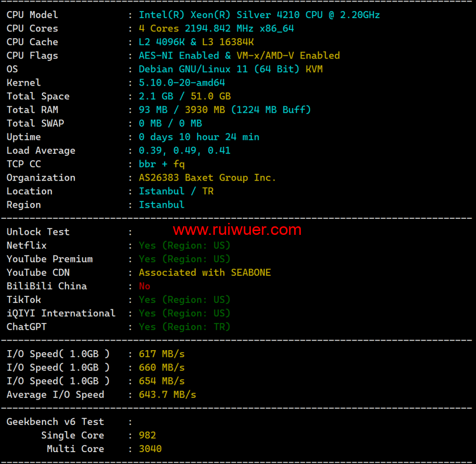The image size is (476, 464).
Task: Click the Location value Istanbul / TR
Action: point(176,191)
